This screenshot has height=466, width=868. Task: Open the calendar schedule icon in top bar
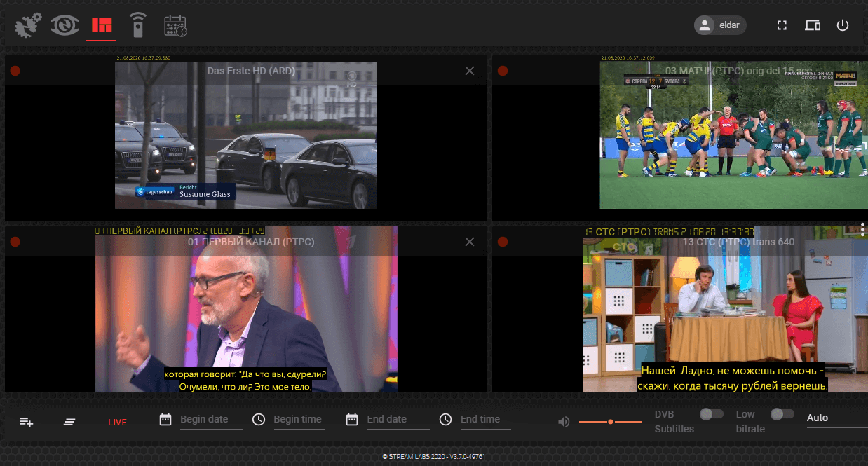tap(175, 26)
